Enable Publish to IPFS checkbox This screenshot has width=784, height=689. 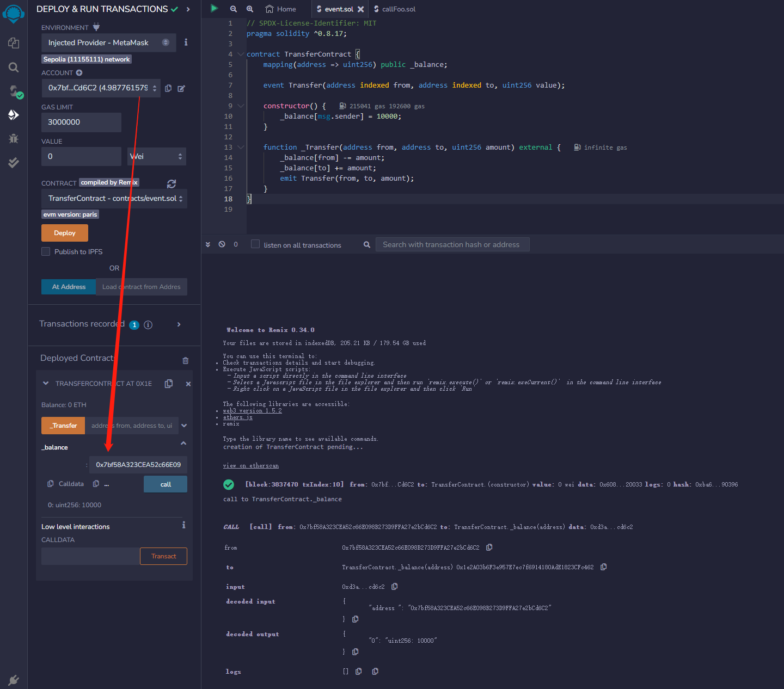[46, 251]
